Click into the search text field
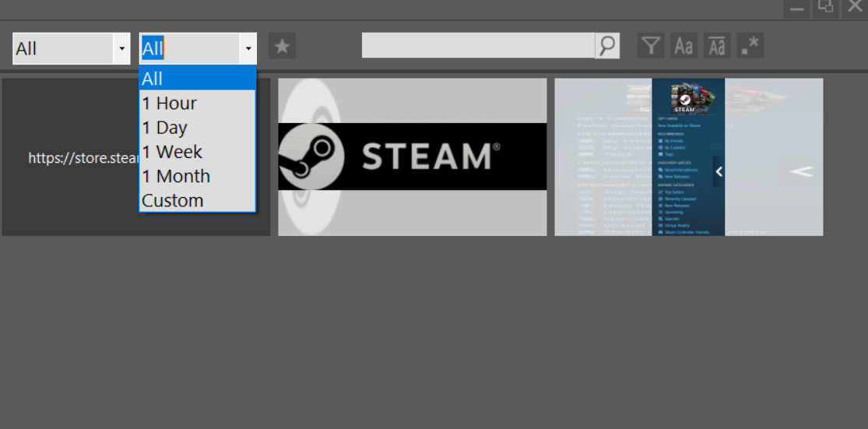 [x=478, y=46]
